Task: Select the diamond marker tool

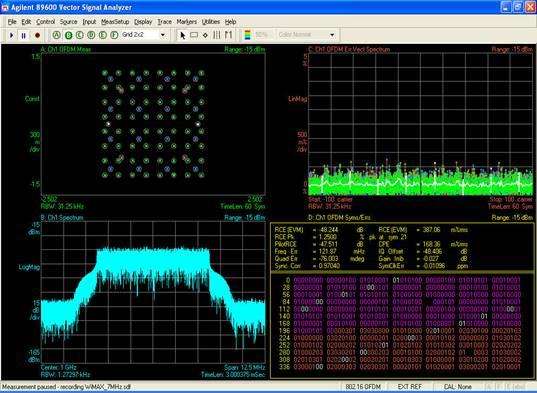Action: 205,35
